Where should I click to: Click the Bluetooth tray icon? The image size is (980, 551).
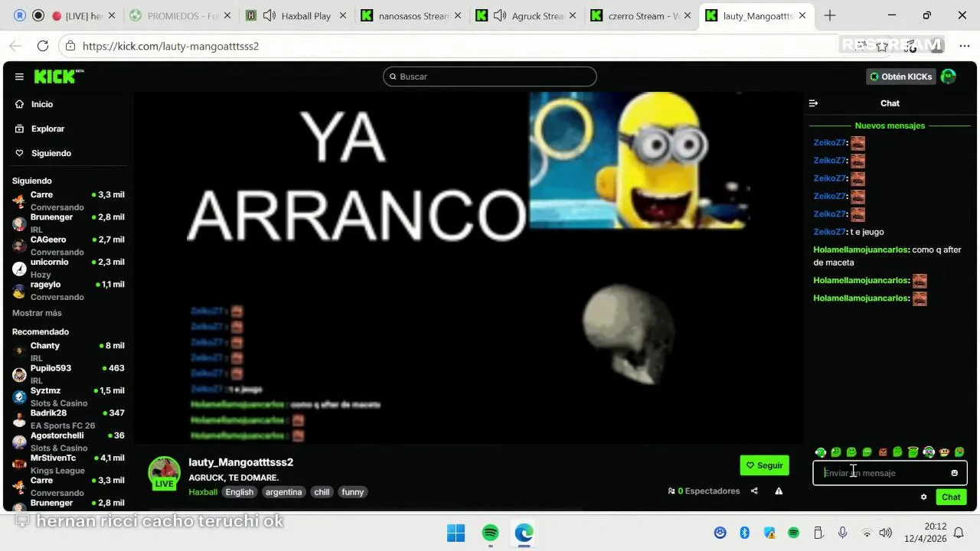pyautogui.click(x=744, y=533)
